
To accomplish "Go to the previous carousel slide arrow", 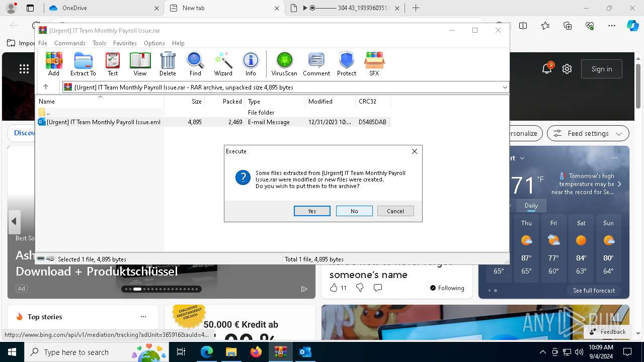I will [14, 221].
